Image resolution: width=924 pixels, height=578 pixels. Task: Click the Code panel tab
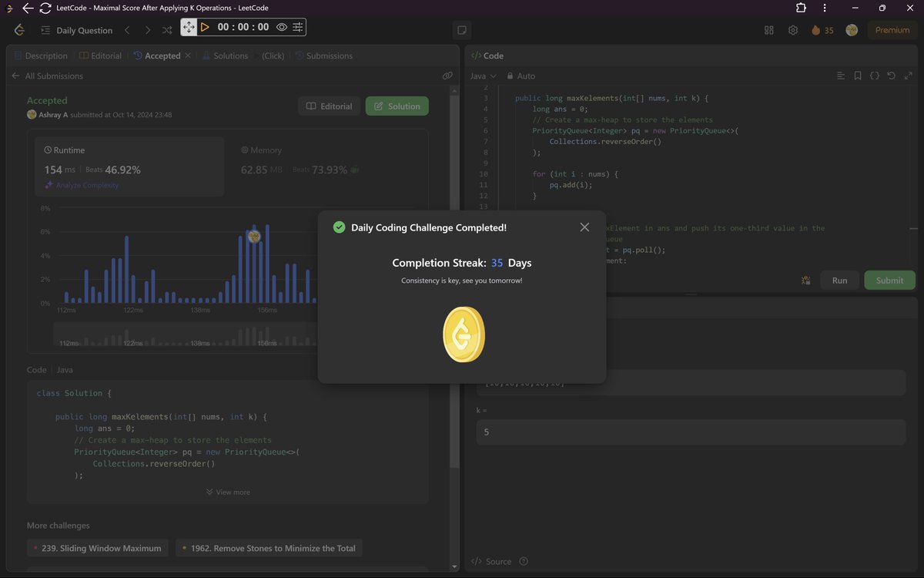[487, 55]
